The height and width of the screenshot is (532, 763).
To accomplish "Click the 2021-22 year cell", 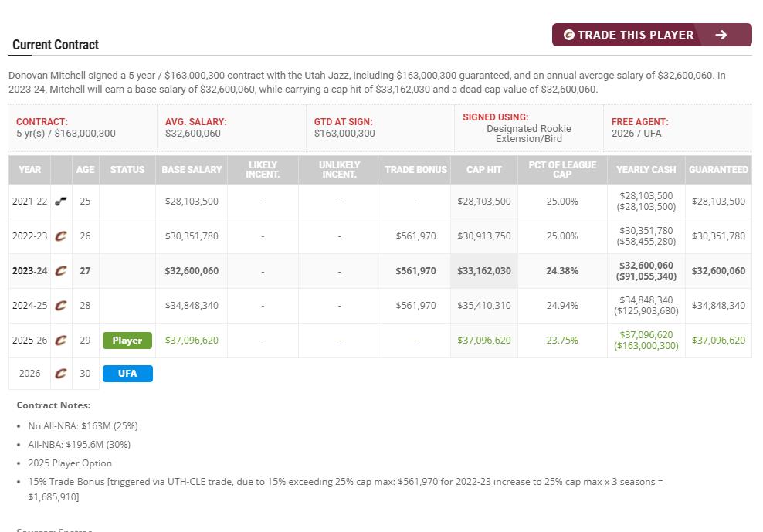I will (29, 201).
